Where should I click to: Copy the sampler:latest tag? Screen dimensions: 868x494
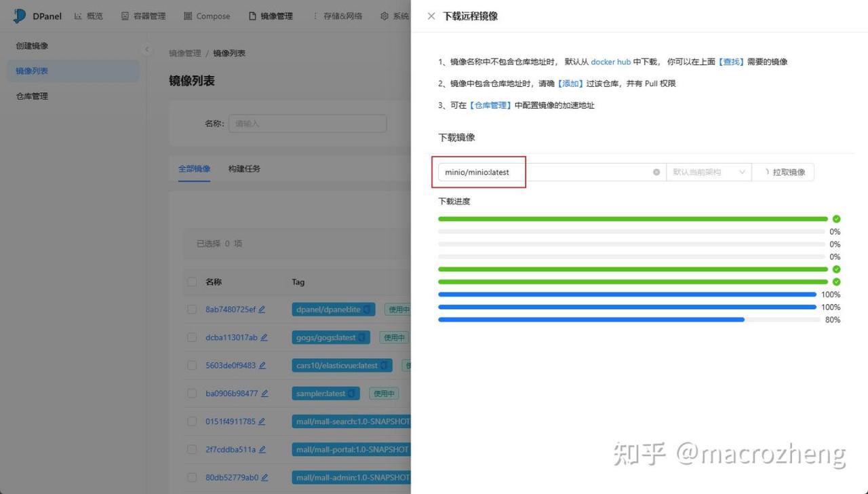[351, 394]
